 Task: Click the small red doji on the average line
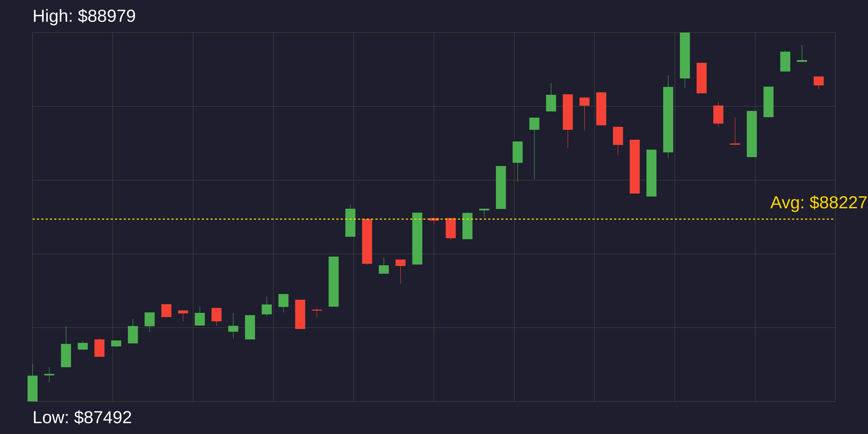coord(434,219)
